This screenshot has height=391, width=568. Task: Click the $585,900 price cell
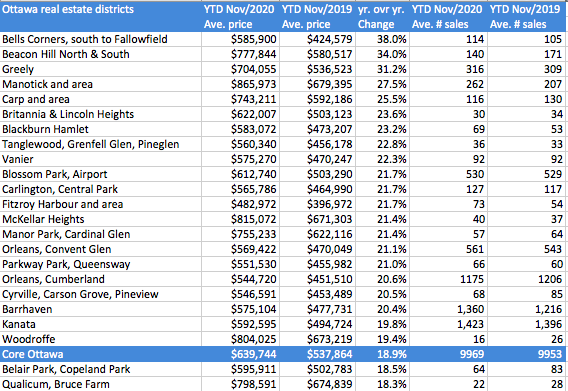click(x=241, y=39)
